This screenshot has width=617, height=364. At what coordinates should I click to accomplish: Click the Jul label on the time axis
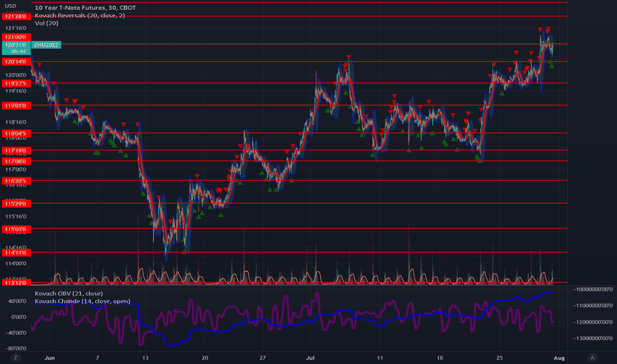coord(310,357)
